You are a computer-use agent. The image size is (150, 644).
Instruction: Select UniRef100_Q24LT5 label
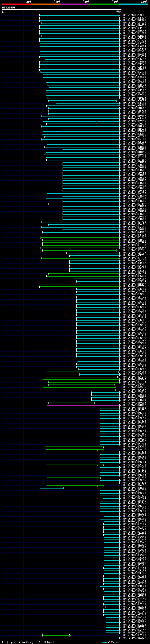135,258
